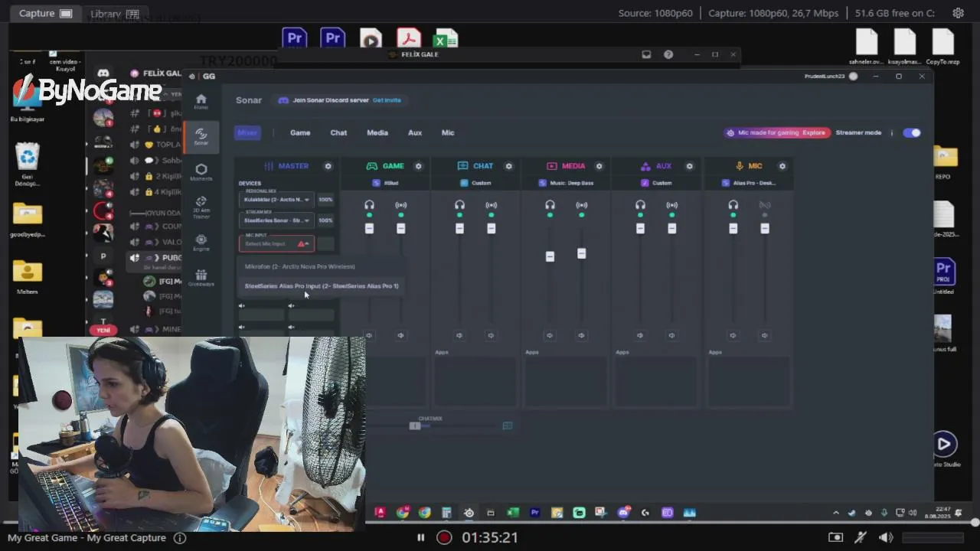Open CHAT Custom preset dropdown
The height and width of the screenshot is (551, 980).
point(475,183)
